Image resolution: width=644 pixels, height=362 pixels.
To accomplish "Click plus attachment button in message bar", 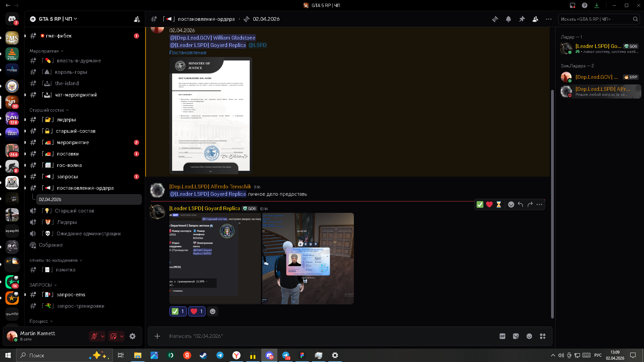I will (157, 336).
